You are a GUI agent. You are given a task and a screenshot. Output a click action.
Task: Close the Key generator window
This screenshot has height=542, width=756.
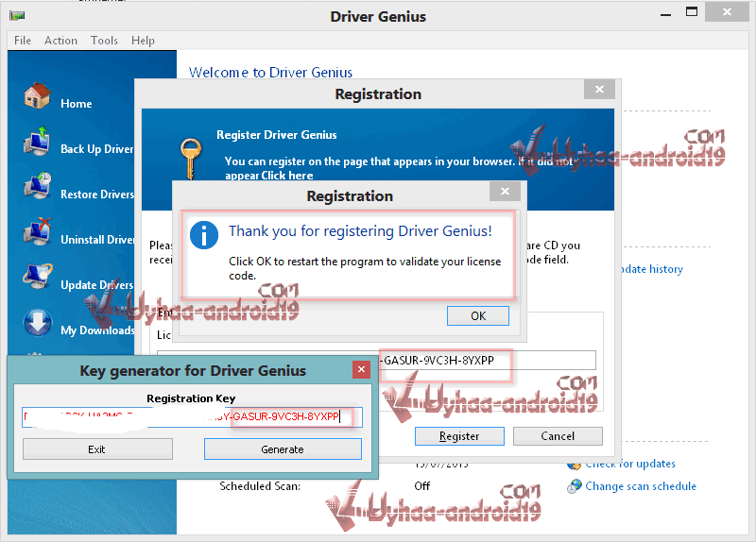click(361, 369)
